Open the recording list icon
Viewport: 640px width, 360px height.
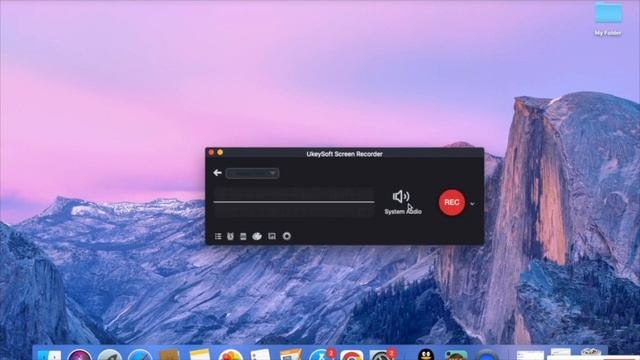click(x=218, y=236)
